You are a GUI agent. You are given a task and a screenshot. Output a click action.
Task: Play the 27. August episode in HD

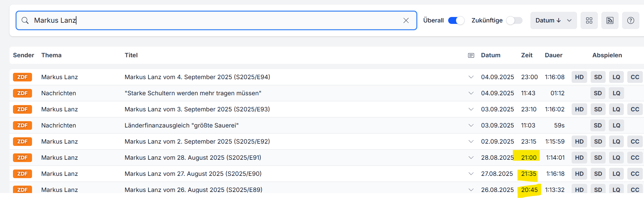click(x=579, y=174)
